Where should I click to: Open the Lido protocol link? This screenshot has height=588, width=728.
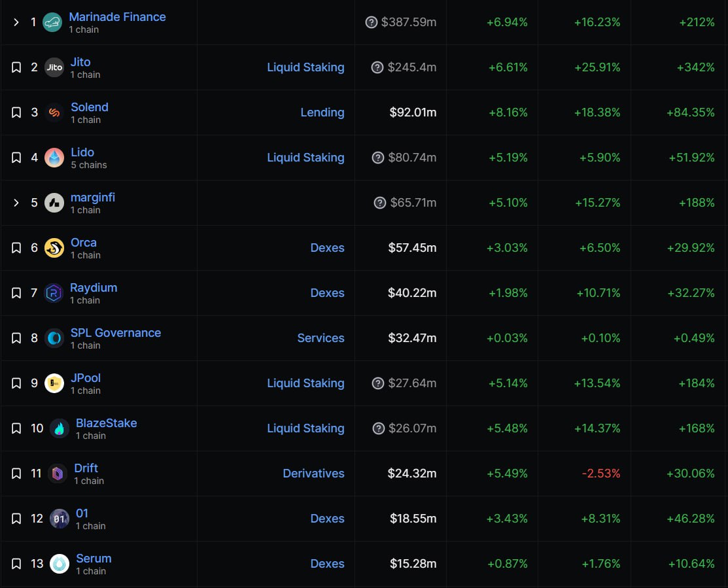click(82, 152)
